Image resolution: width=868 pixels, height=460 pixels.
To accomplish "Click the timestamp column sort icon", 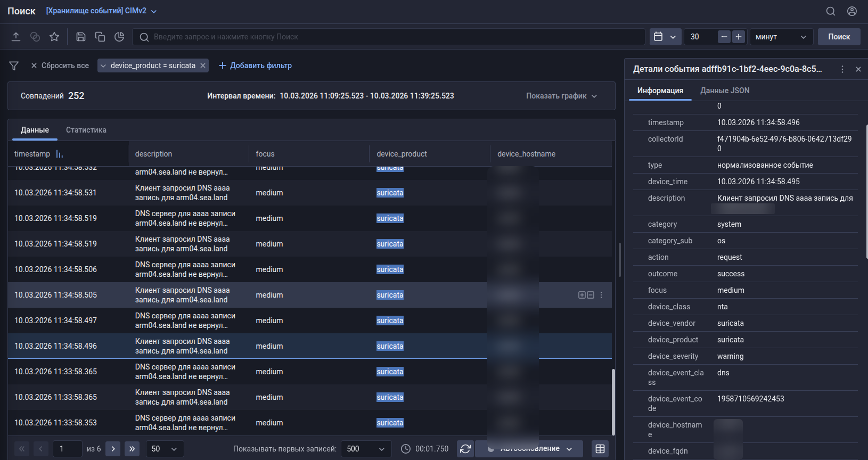I will coord(60,154).
